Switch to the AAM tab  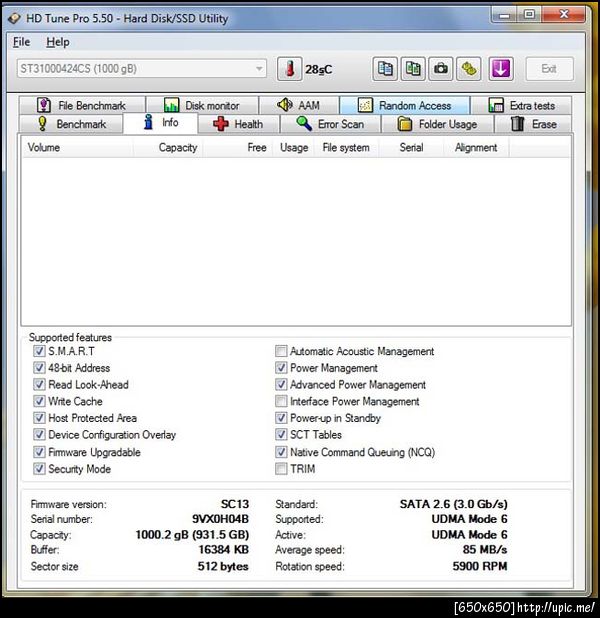pyautogui.click(x=299, y=105)
